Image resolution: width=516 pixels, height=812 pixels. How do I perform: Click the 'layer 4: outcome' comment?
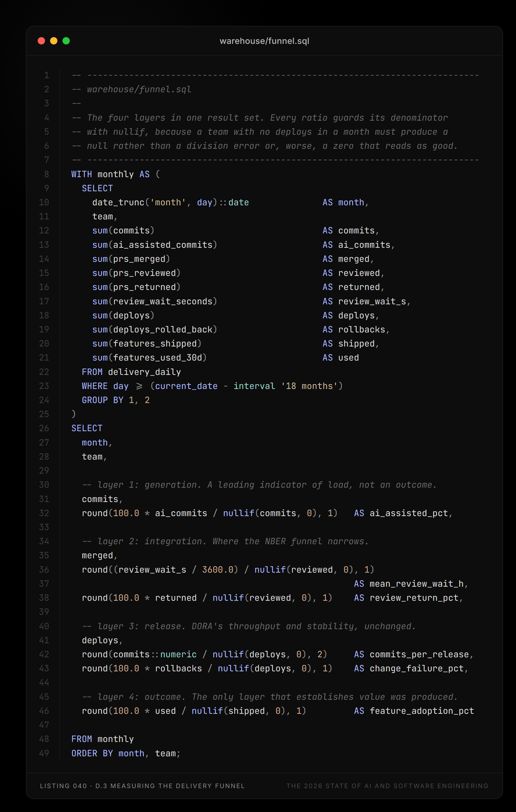270,697
